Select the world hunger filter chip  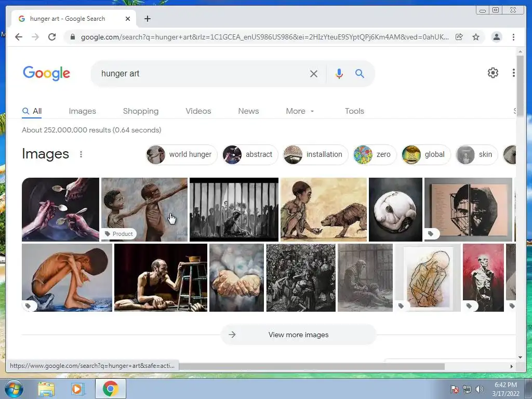tap(181, 154)
